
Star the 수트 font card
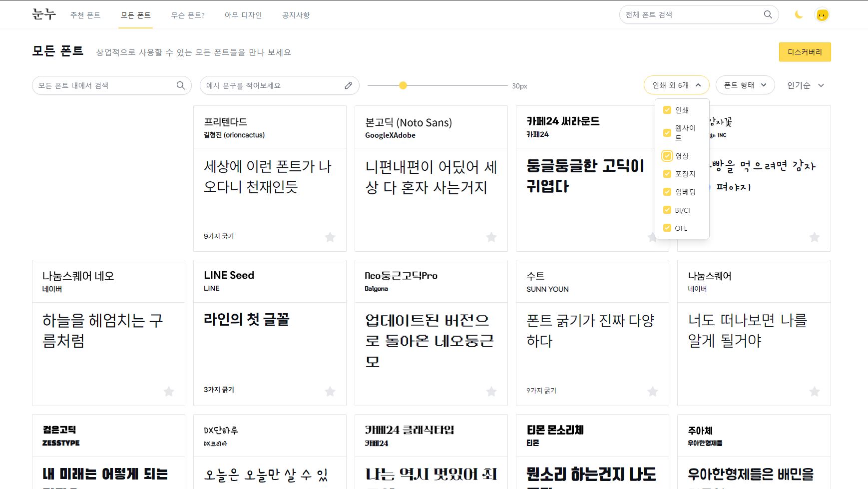[653, 391]
